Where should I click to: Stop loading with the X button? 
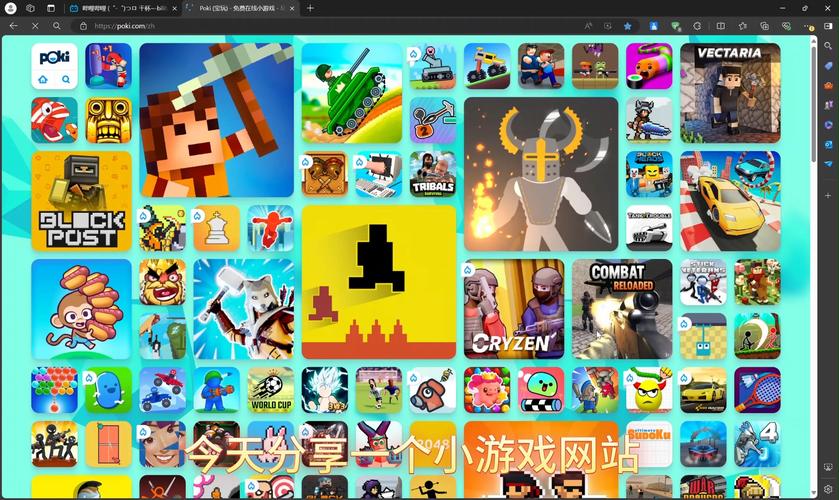click(35, 26)
